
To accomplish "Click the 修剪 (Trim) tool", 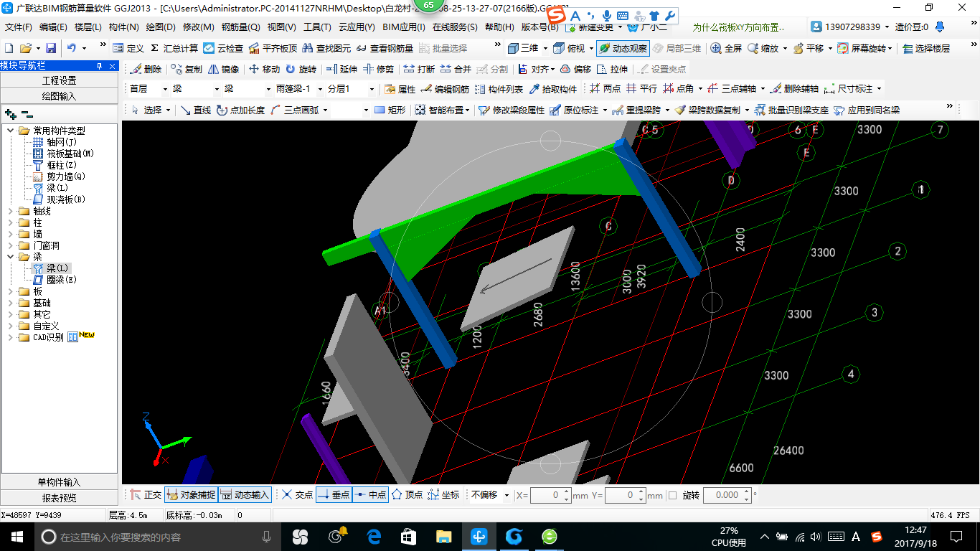I will tap(378, 70).
